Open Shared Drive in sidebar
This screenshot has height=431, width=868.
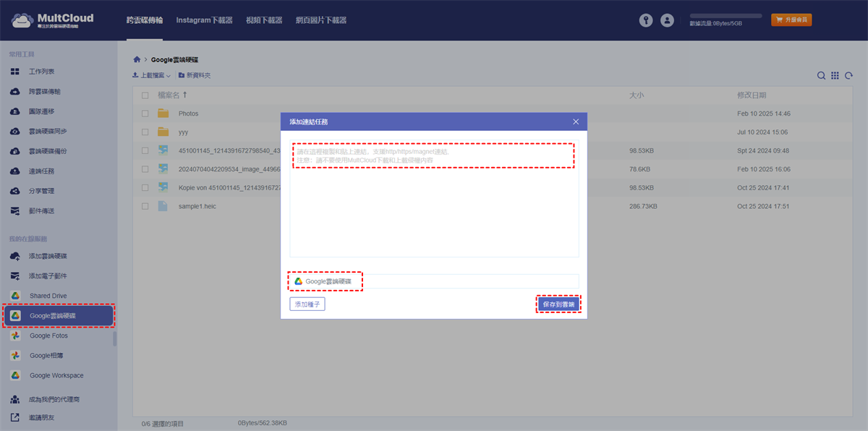tap(48, 296)
